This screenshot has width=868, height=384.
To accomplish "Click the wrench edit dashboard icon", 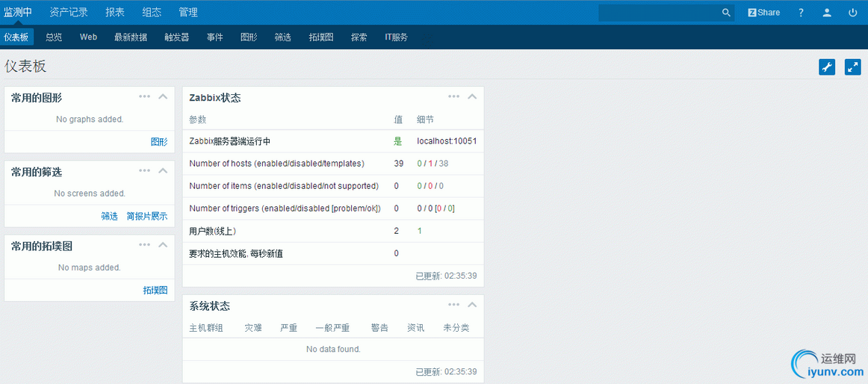I will 827,67.
